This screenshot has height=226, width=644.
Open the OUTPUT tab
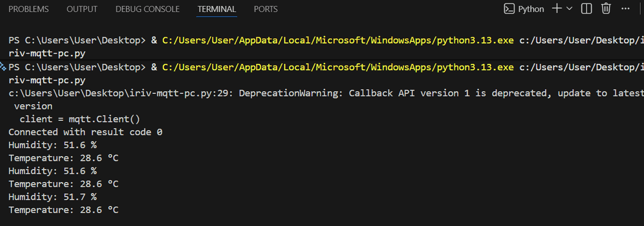click(82, 9)
